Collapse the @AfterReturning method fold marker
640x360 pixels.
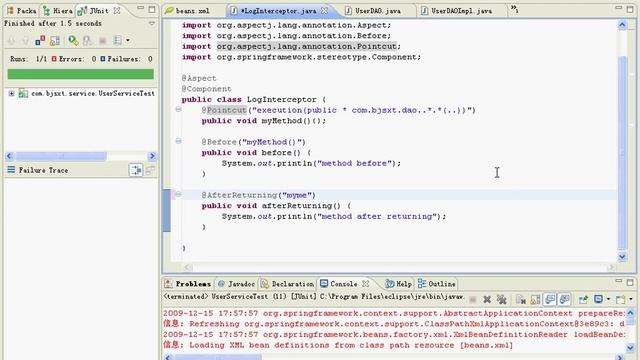[178, 194]
